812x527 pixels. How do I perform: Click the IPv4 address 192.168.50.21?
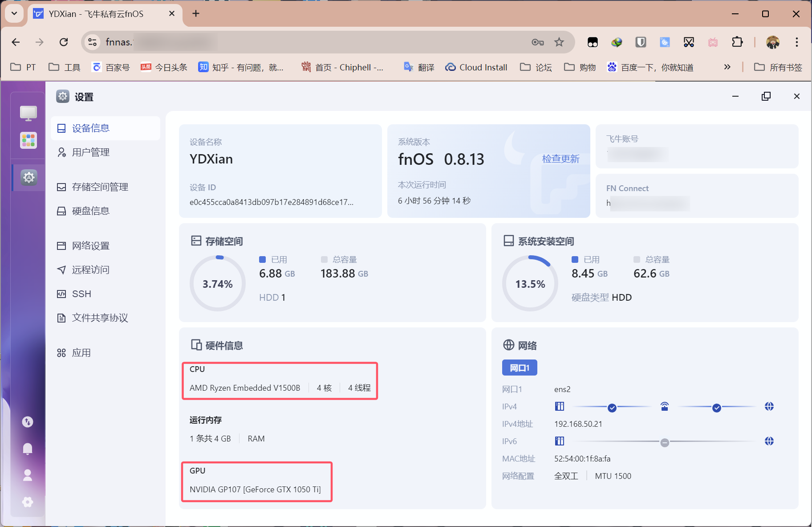(578, 424)
